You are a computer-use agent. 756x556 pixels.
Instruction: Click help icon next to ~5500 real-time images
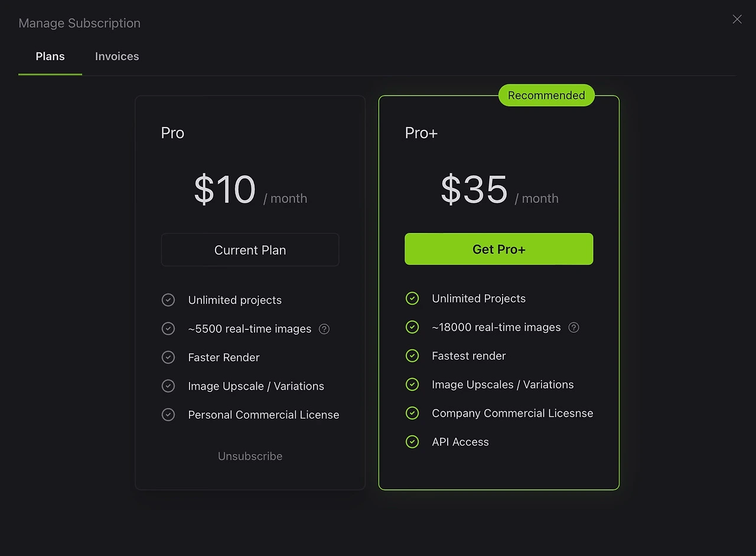pos(324,329)
